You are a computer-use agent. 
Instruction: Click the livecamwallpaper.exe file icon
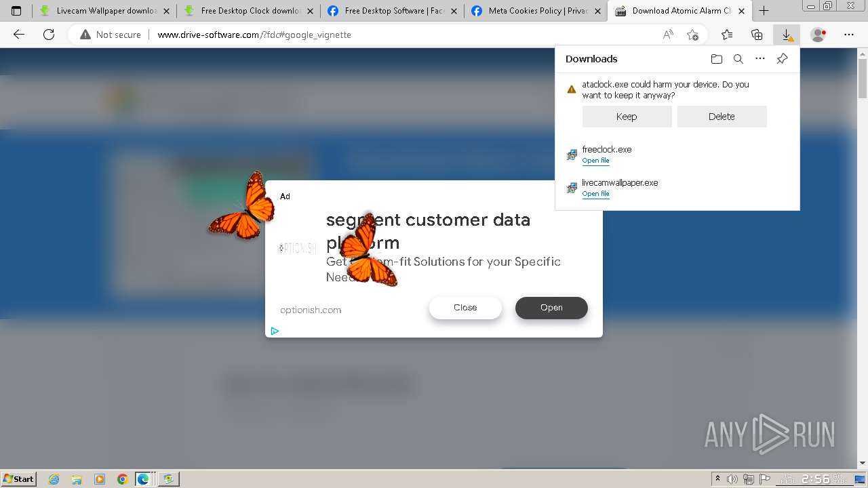point(572,188)
